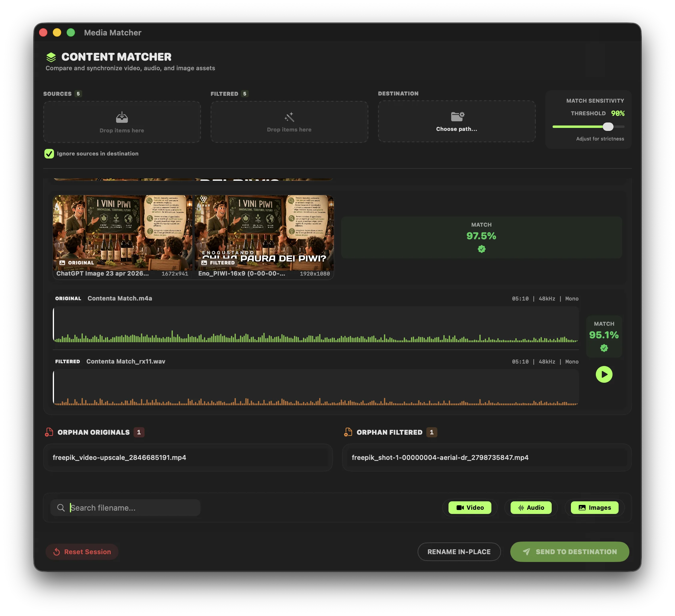Screen dimensions: 675x616
Task: Click the 1672x941 resolution label
Action: tap(175, 274)
